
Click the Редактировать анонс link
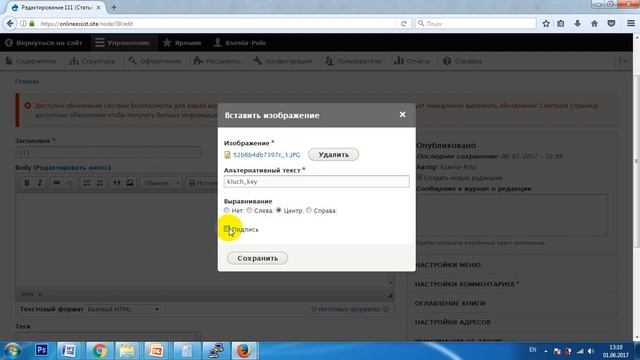(x=72, y=168)
